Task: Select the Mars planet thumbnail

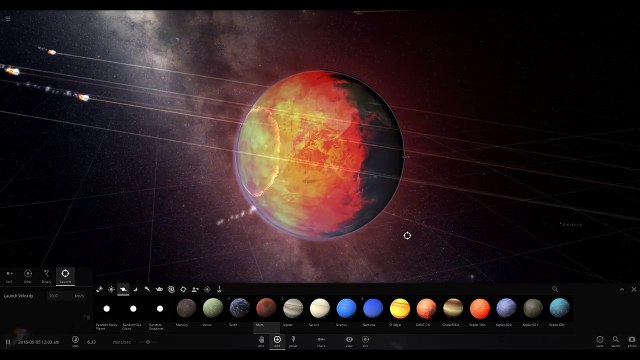Action: 266,308
